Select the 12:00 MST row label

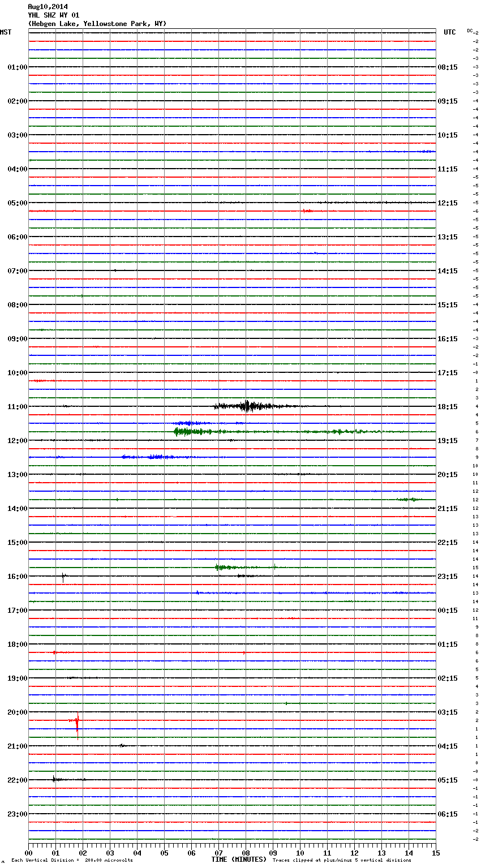17,441
